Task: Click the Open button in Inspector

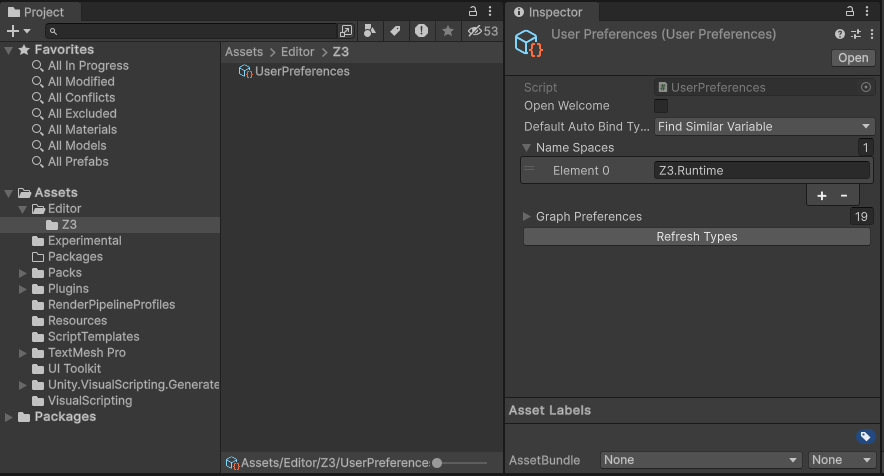Action: 853,58
